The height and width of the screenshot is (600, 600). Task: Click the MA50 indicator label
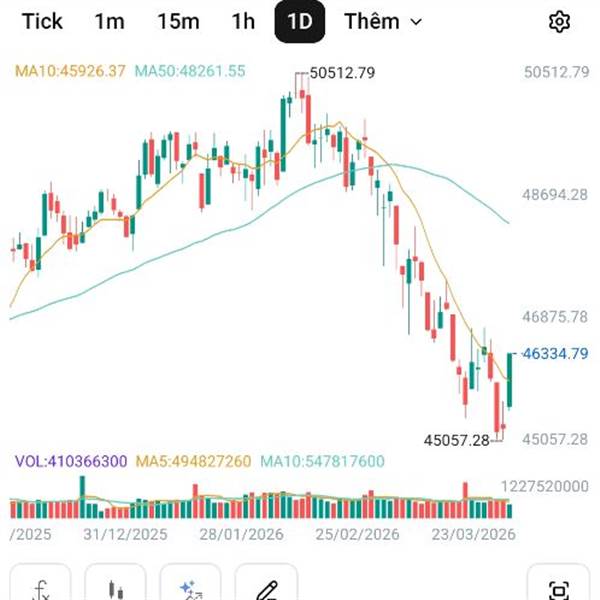click(x=190, y=72)
